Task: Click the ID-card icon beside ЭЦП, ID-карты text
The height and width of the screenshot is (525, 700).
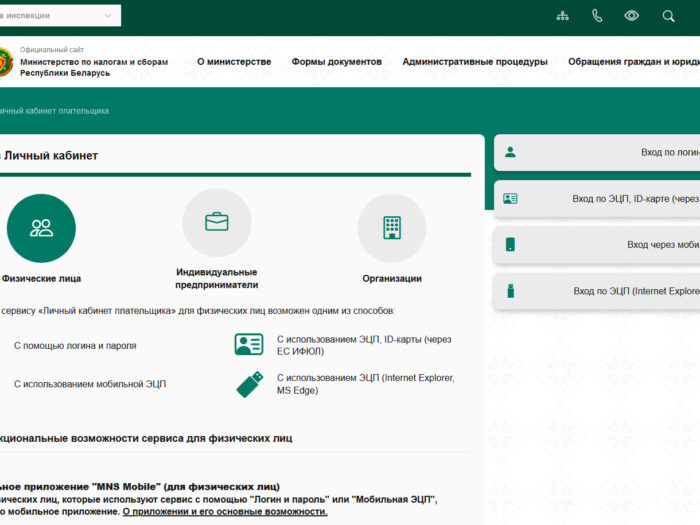Action: point(249,345)
